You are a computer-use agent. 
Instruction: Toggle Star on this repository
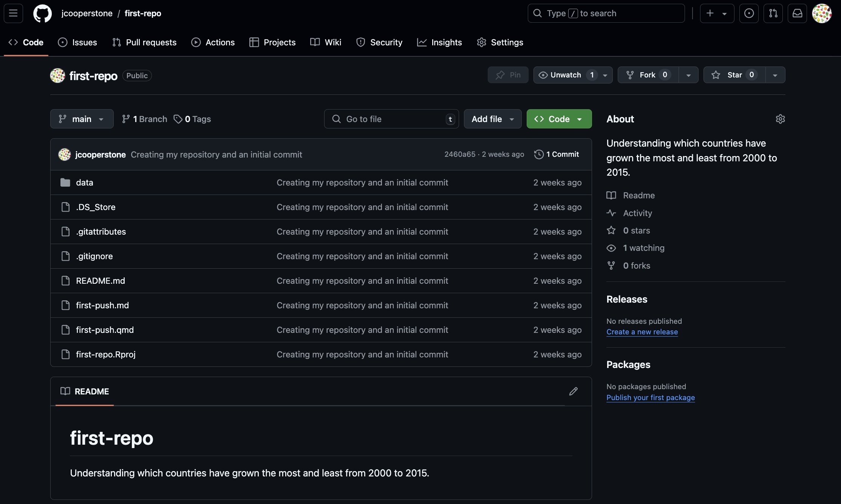click(x=734, y=75)
